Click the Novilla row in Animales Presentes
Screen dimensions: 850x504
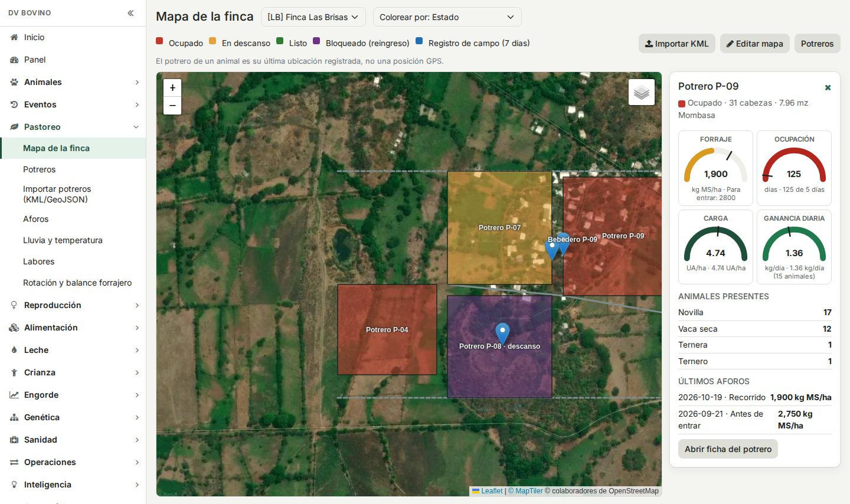(755, 313)
